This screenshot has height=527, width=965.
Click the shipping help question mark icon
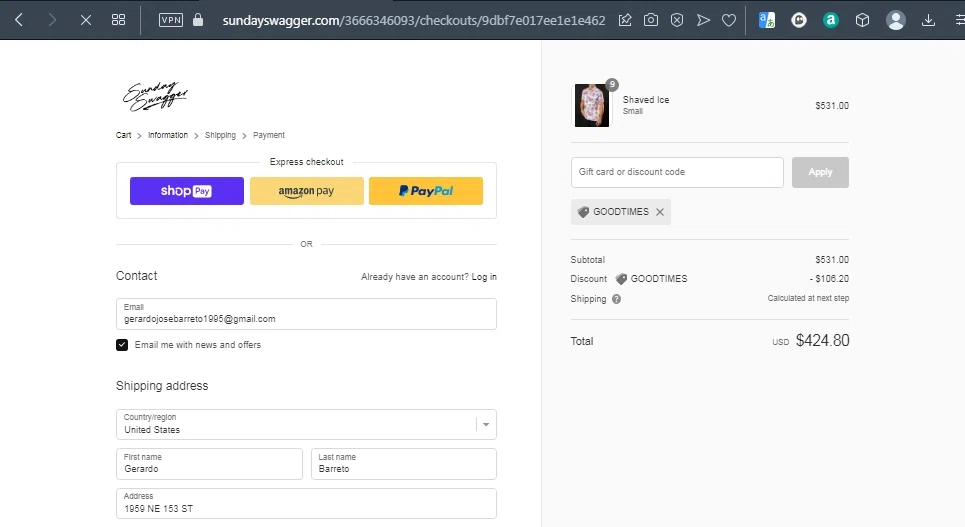616,299
